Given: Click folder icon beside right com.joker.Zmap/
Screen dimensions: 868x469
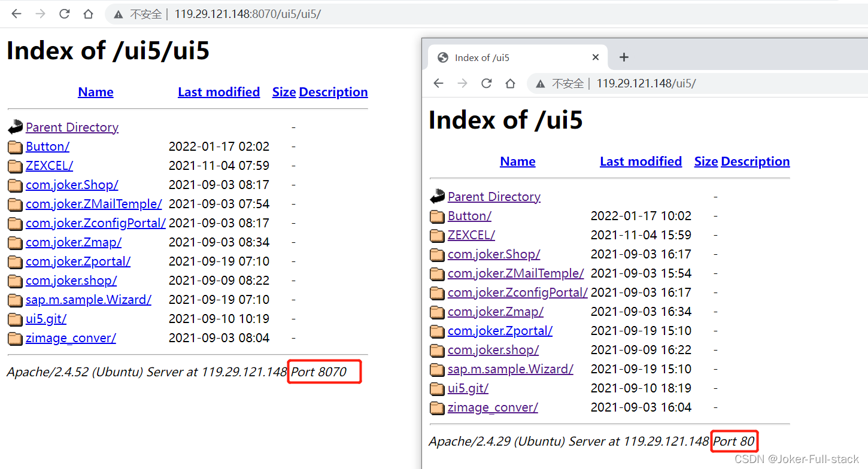Looking at the screenshot, I should 437,312.
